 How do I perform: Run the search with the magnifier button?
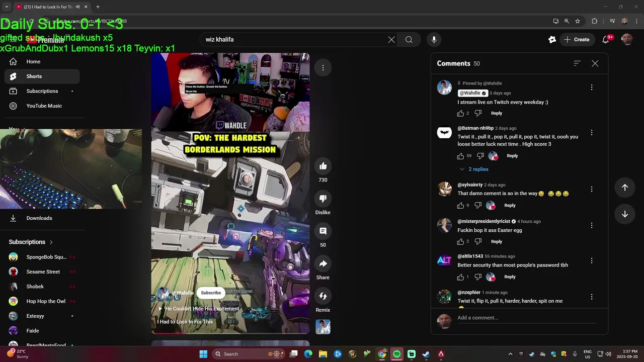(409, 40)
